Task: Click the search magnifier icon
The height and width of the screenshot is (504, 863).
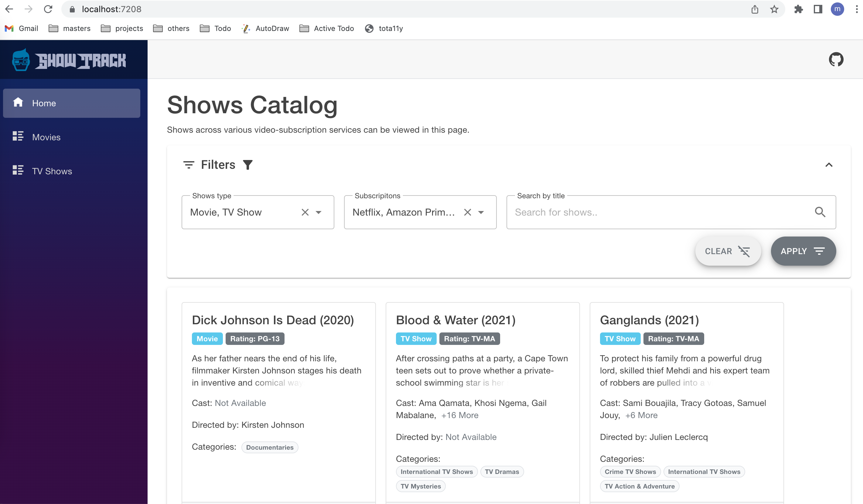Action: (x=820, y=212)
